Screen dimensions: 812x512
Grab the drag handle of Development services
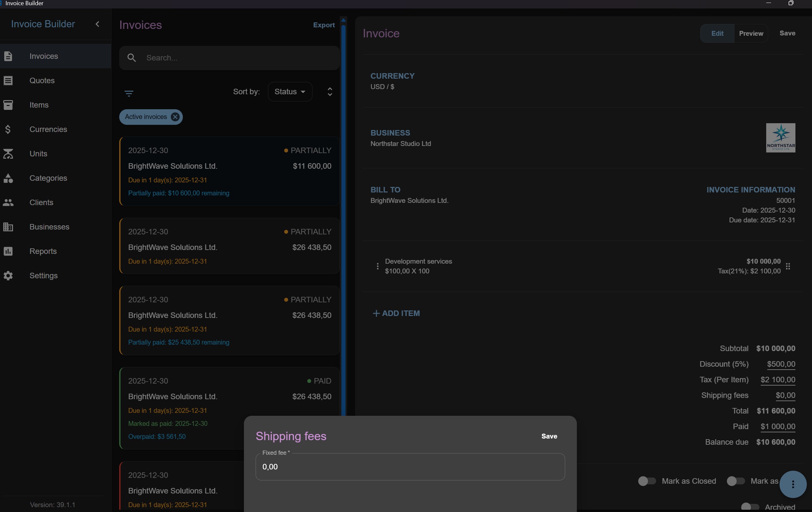[x=788, y=266]
